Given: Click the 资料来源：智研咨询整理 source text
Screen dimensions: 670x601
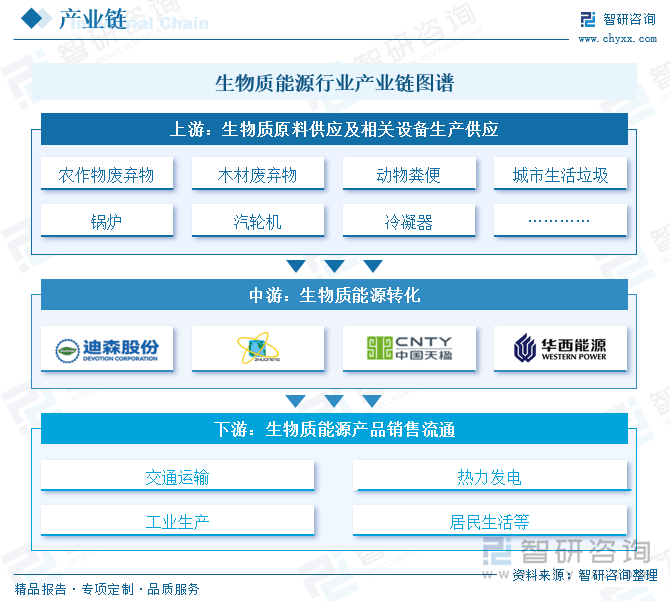Looking at the screenshot, I should [x=584, y=575].
